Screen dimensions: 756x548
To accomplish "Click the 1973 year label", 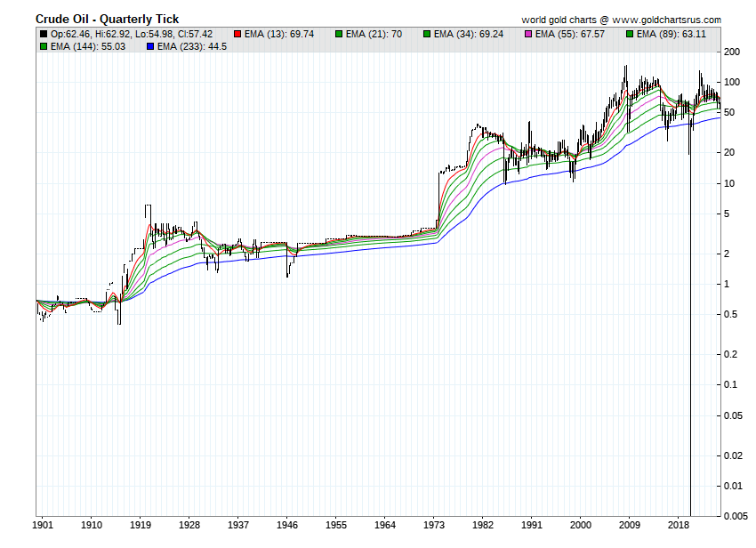I will 434,525.
